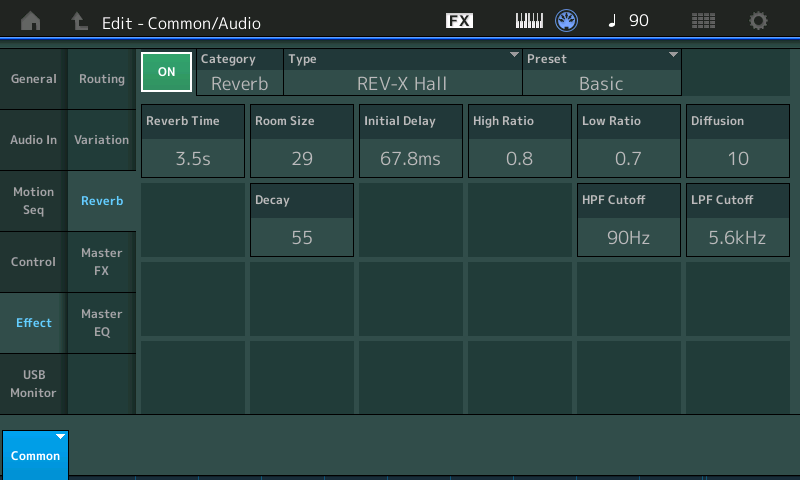Click the exit up-arrow icon

[x=79, y=21]
